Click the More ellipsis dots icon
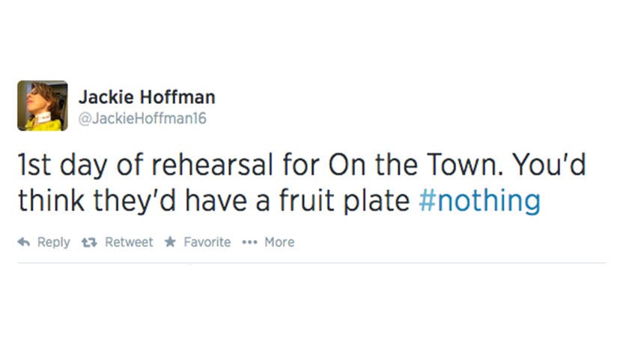This screenshot has width=644, height=362. coord(249,242)
